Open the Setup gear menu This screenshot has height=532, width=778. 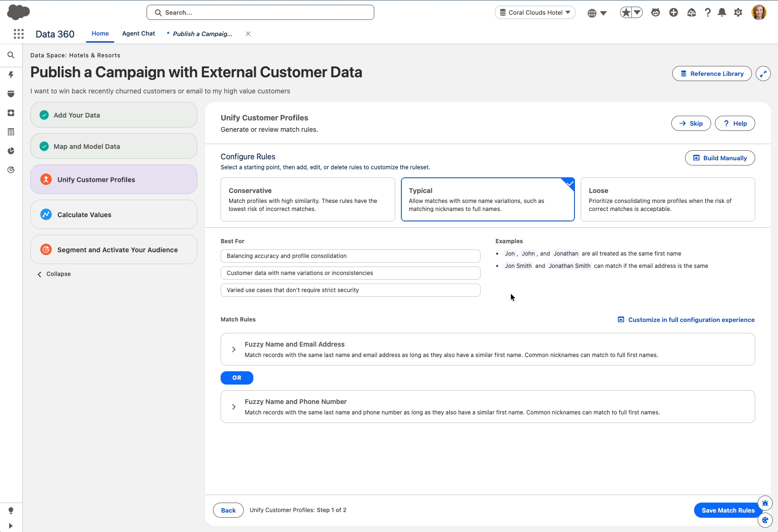(x=738, y=13)
